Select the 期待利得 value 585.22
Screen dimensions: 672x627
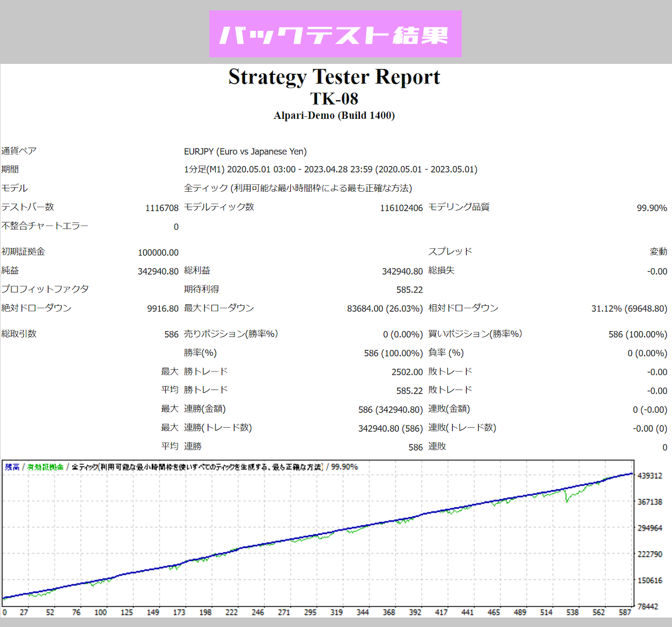click(x=410, y=290)
